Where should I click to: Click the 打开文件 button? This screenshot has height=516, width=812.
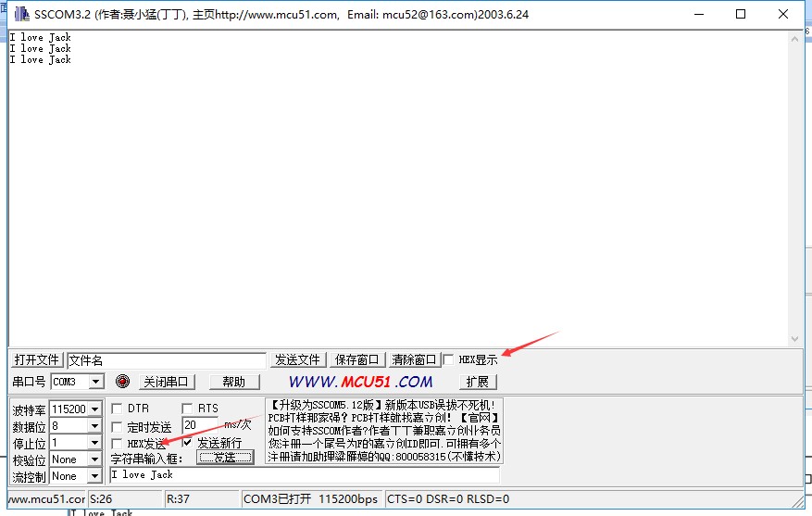click(37, 359)
